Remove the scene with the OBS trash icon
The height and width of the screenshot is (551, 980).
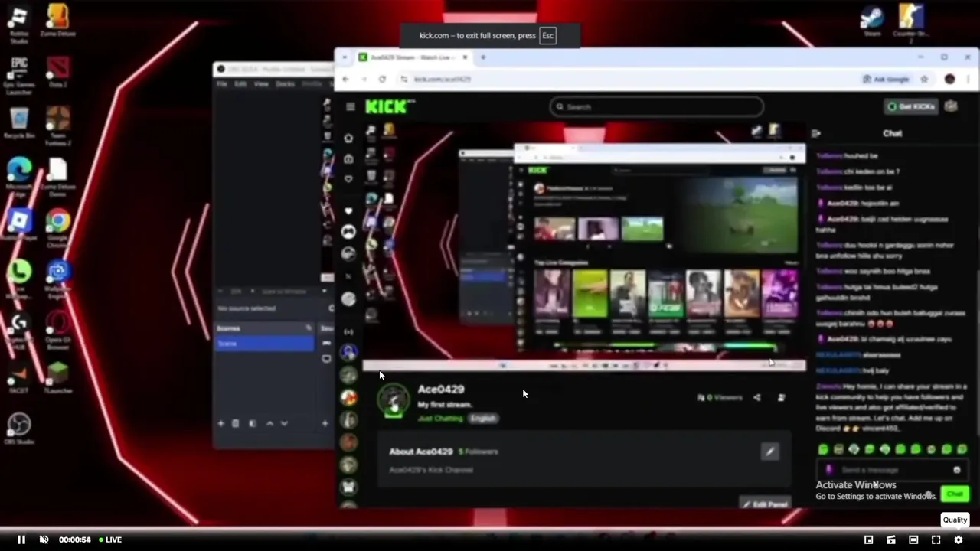(x=236, y=423)
